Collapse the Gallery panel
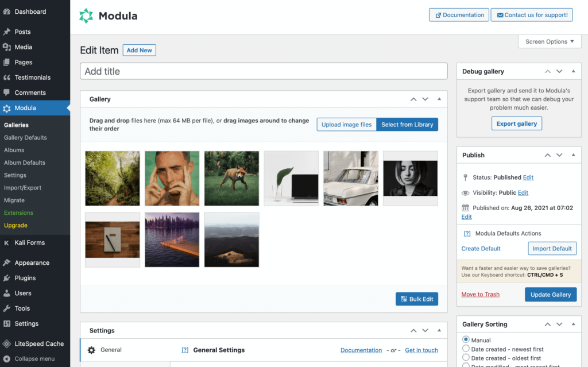 click(x=439, y=99)
